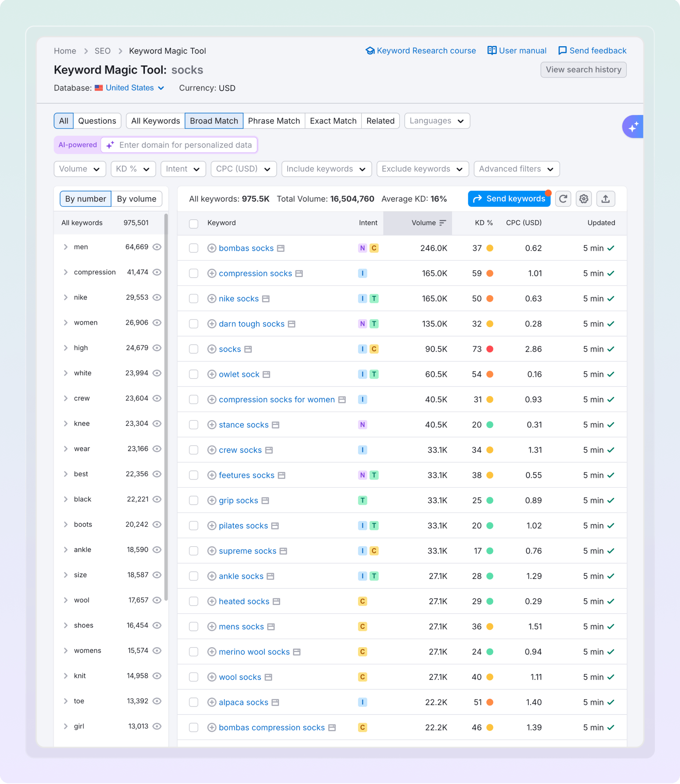The width and height of the screenshot is (680, 784).
Task: Click T intent badge for grip socks
Action: tap(363, 500)
